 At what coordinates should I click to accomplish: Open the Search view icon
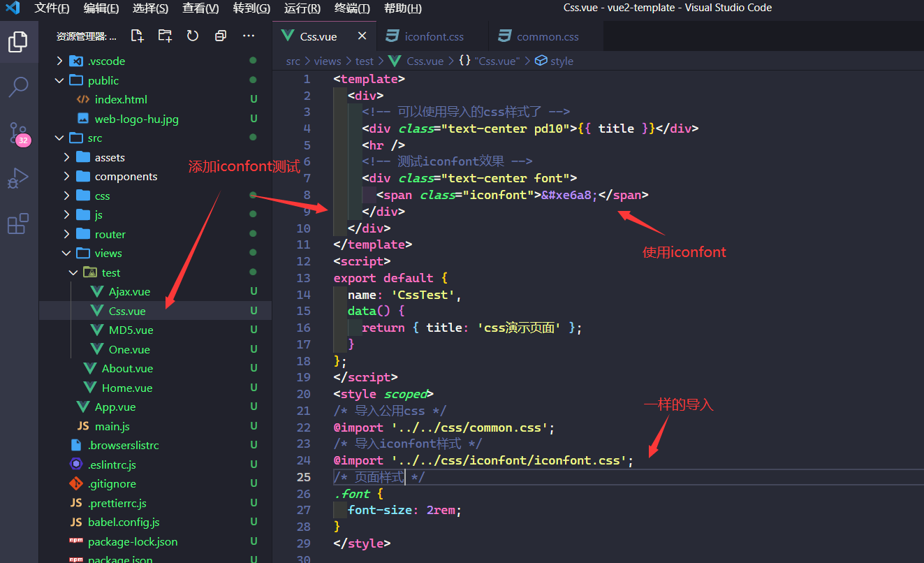[18, 87]
